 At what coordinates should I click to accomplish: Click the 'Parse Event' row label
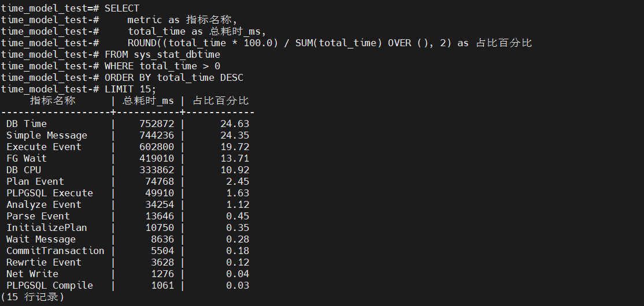(38, 216)
